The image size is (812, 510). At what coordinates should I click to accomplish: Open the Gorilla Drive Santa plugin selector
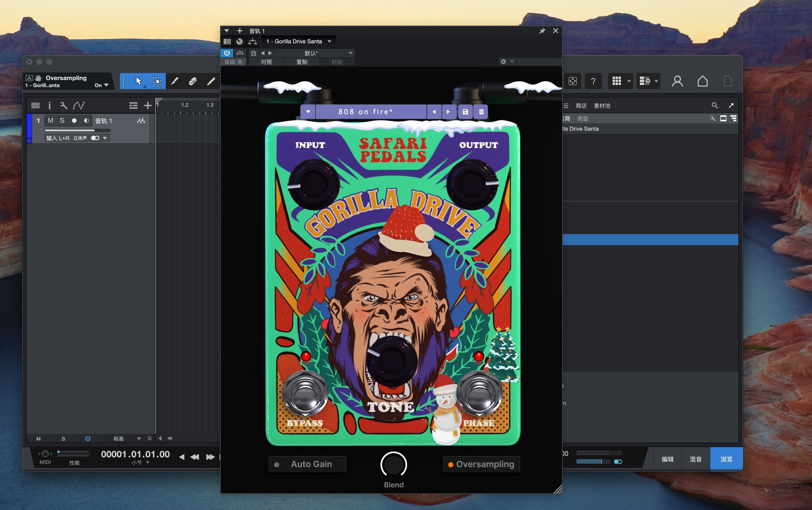pos(299,41)
